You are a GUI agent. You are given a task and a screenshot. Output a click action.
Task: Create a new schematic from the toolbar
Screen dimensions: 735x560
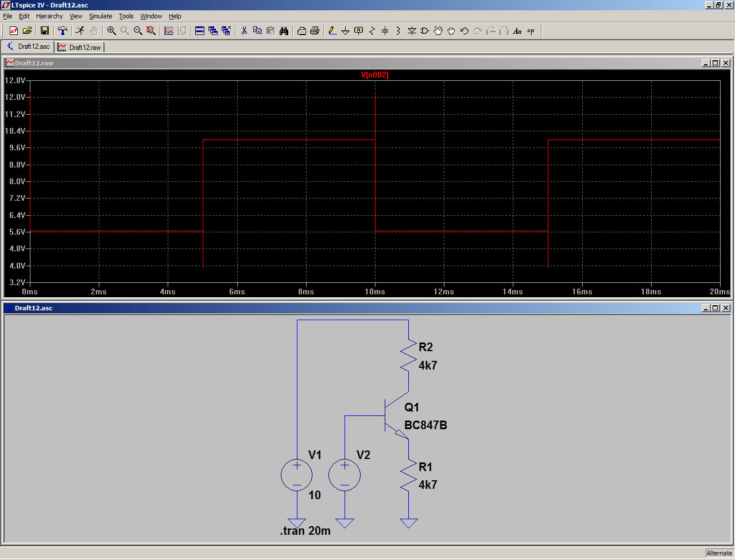coord(14,31)
